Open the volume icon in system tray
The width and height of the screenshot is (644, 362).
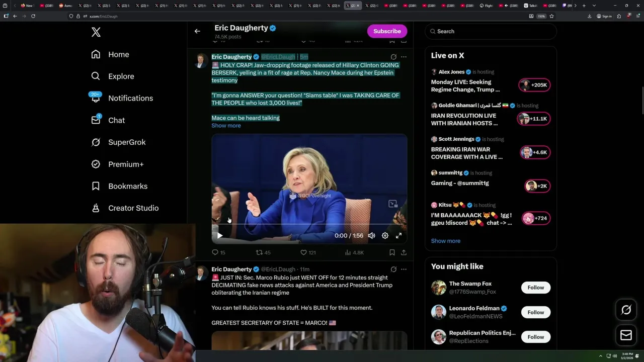[615, 356]
